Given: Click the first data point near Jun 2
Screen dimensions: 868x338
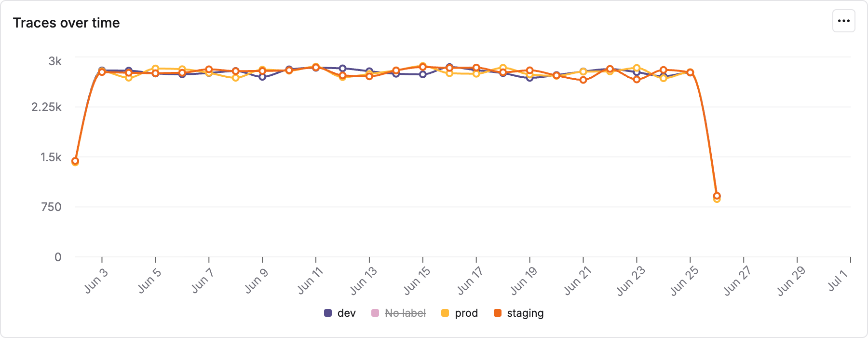Looking at the screenshot, I should pyautogui.click(x=75, y=160).
